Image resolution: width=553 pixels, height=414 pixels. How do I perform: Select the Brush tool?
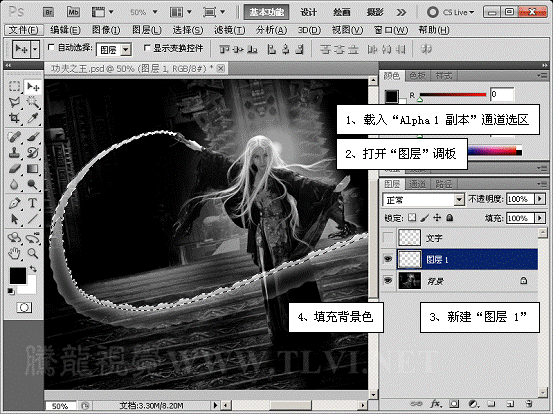(x=33, y=136)
